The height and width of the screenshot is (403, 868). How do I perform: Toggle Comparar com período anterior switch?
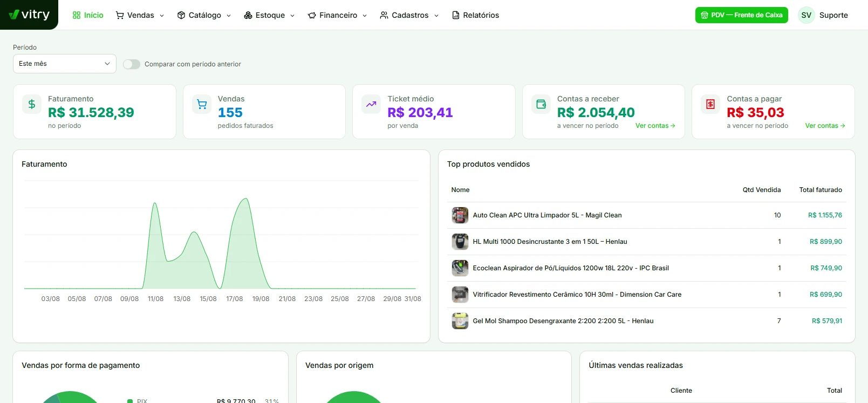(132, 64)
